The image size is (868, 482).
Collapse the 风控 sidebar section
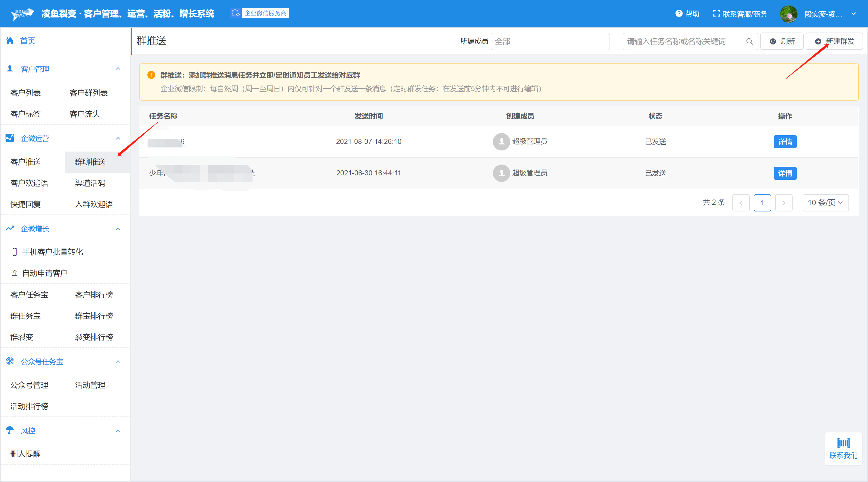[118, 430]
